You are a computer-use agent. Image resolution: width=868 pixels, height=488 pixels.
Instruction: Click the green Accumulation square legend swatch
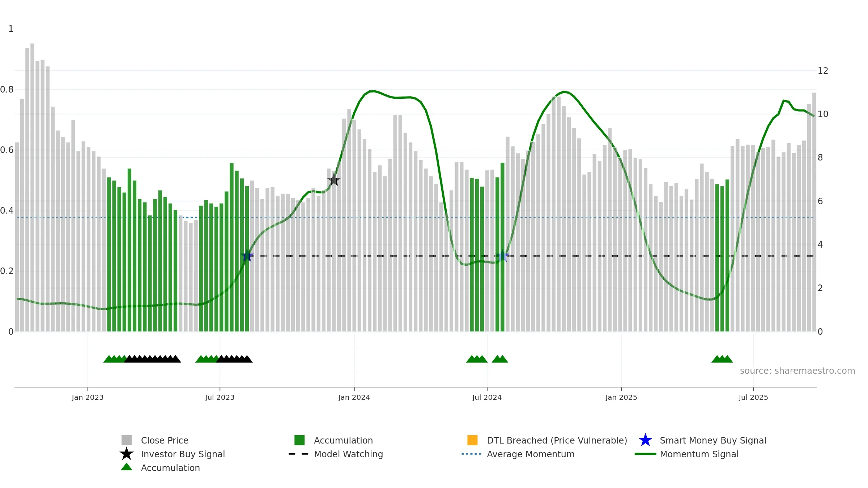[x=299, y=440]
